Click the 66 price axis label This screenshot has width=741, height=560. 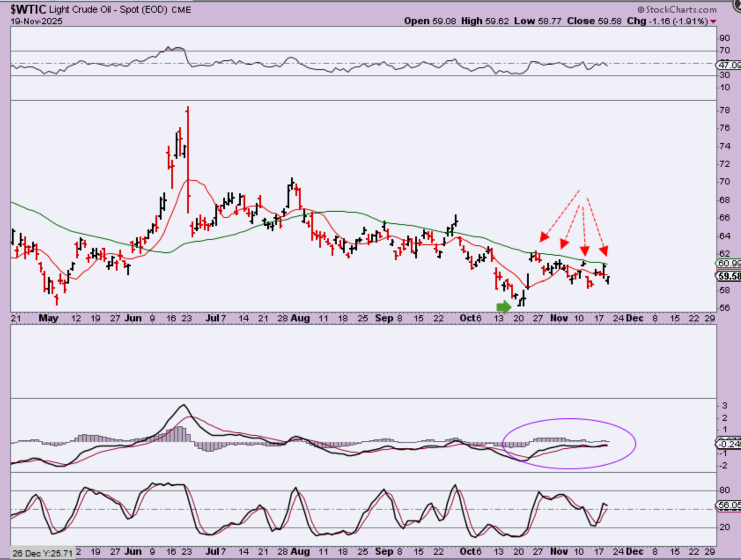(x=724, y=217)
